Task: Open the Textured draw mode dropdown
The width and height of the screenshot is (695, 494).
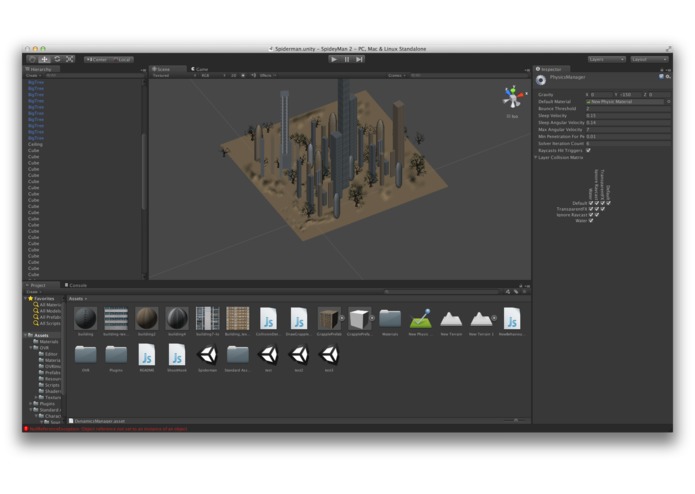Action: pos(174,76)
